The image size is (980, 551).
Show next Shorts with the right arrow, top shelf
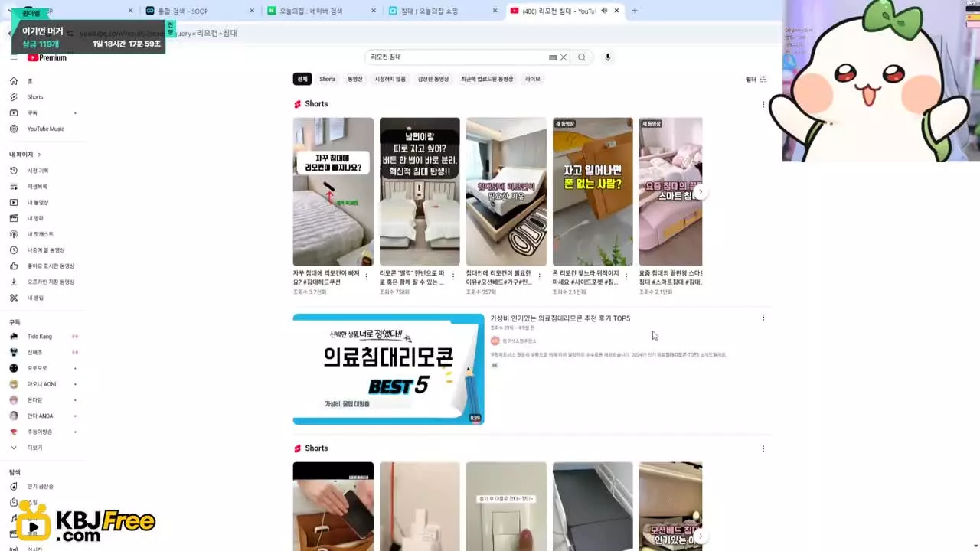pos(699,192)
